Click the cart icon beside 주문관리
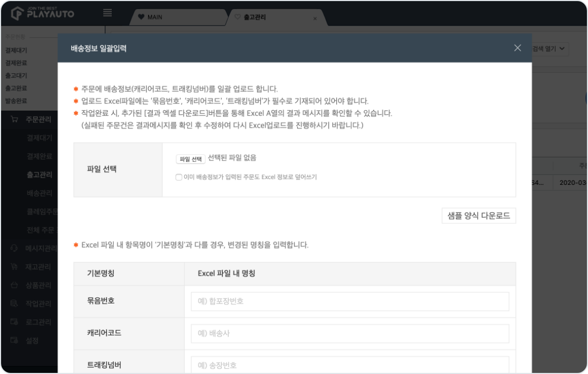 pyautogui.click(x=14, y=119)
